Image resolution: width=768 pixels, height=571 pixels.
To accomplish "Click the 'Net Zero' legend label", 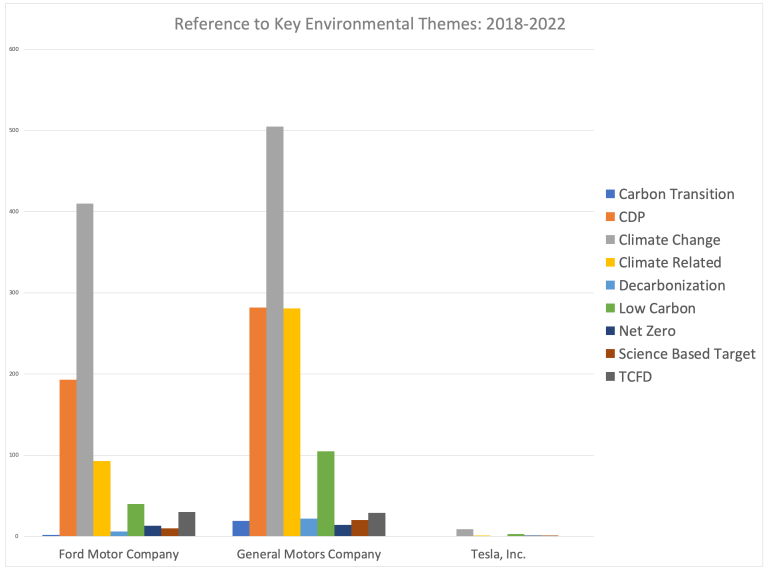I will pos(647,331).
